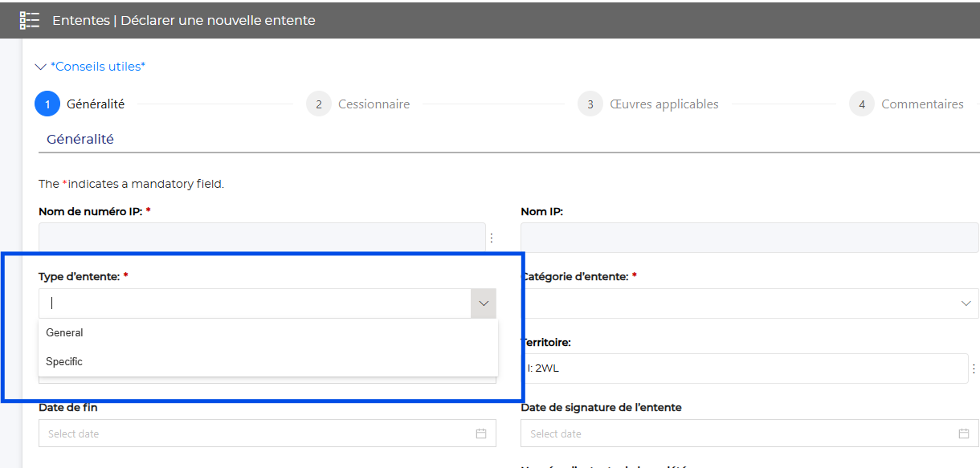Click the Nom IP text field

[x=749, y=238]
